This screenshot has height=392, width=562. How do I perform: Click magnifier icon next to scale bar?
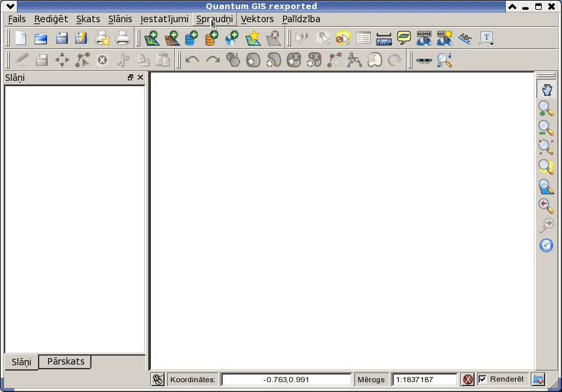click(445, 60)
